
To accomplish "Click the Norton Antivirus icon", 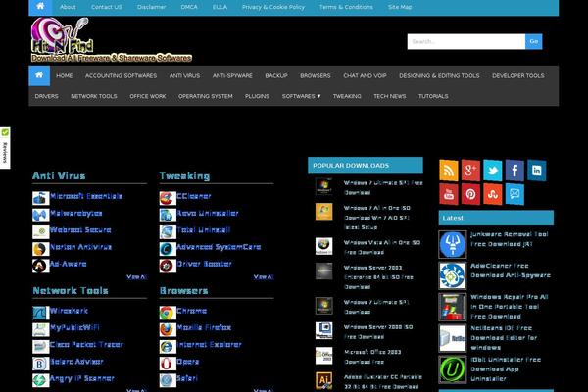I will click(x=40, y=249).
